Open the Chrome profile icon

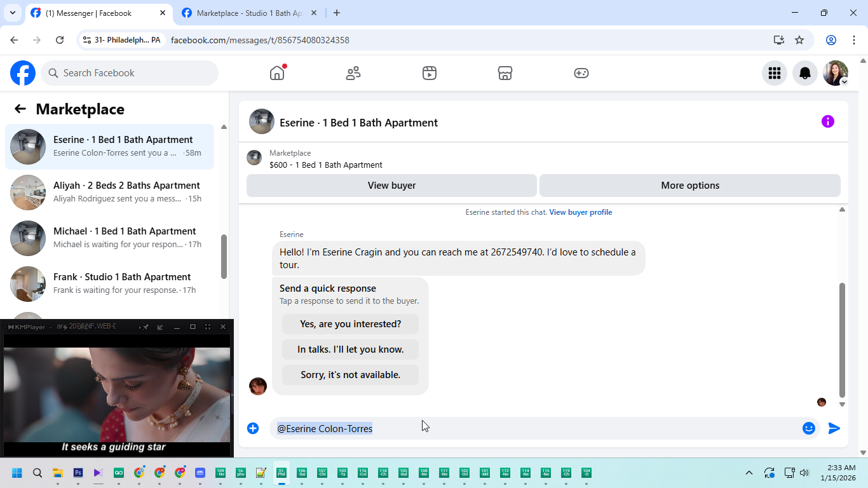click(831, 40)
